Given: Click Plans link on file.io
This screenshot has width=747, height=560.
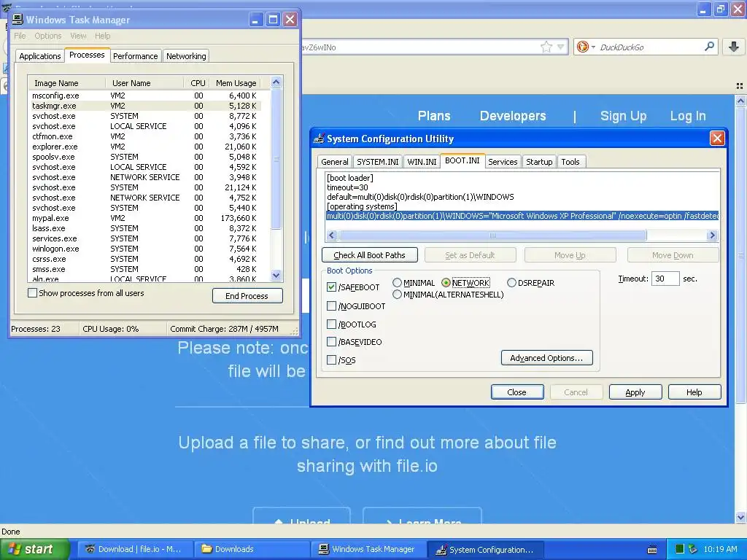Looking at the screenshot, I should click(434, 116).
